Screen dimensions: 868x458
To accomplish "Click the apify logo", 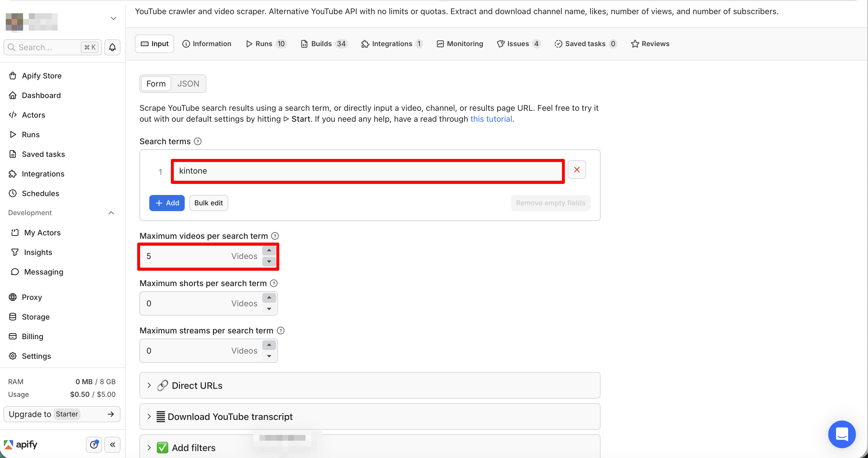I will [20, 444].
